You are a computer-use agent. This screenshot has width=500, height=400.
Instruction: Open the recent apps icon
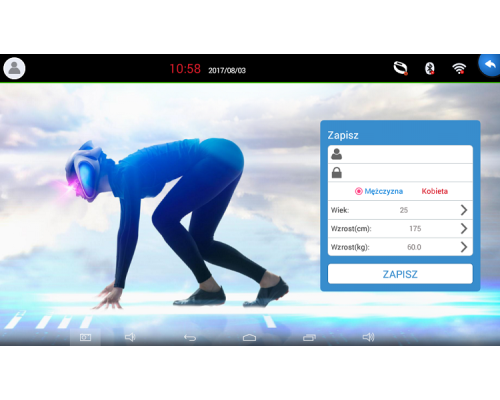[x=309, y=338]
